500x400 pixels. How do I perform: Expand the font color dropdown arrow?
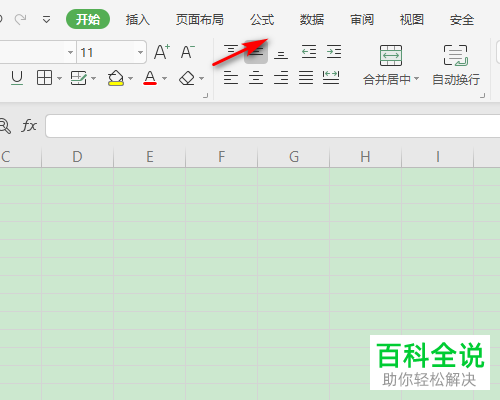tap(164, 79)
